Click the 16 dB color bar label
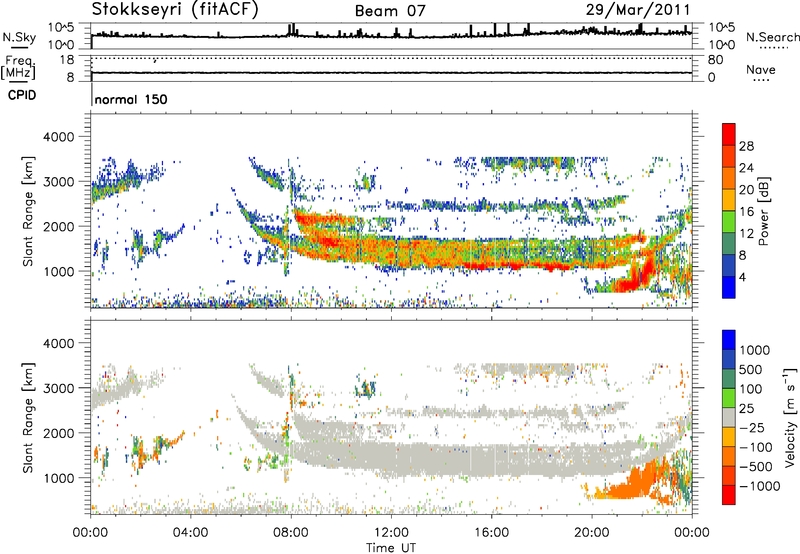 746,212
